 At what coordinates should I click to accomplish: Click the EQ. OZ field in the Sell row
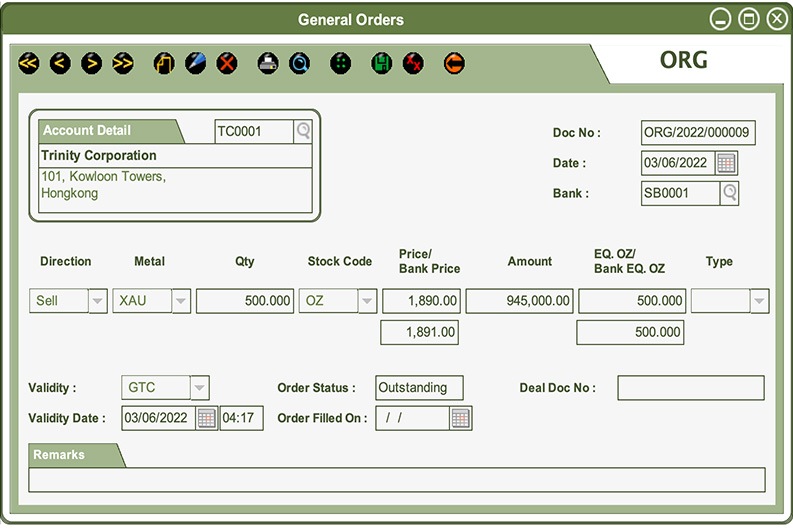632,301
